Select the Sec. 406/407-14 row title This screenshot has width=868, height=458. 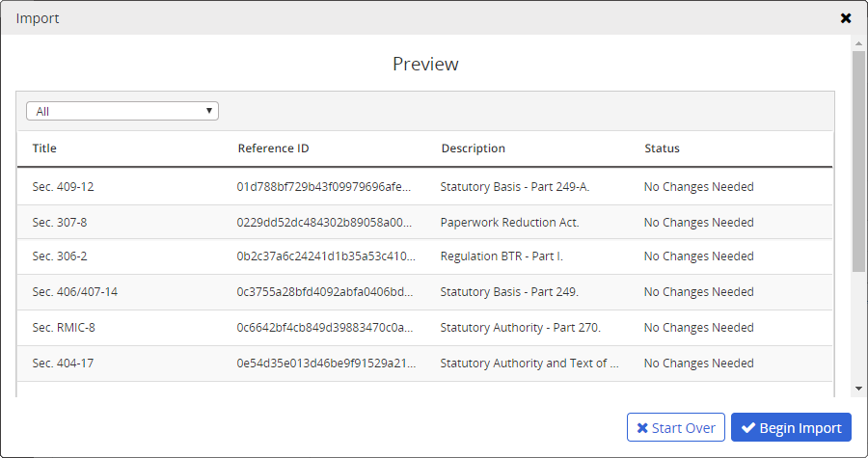pos(74,292)
